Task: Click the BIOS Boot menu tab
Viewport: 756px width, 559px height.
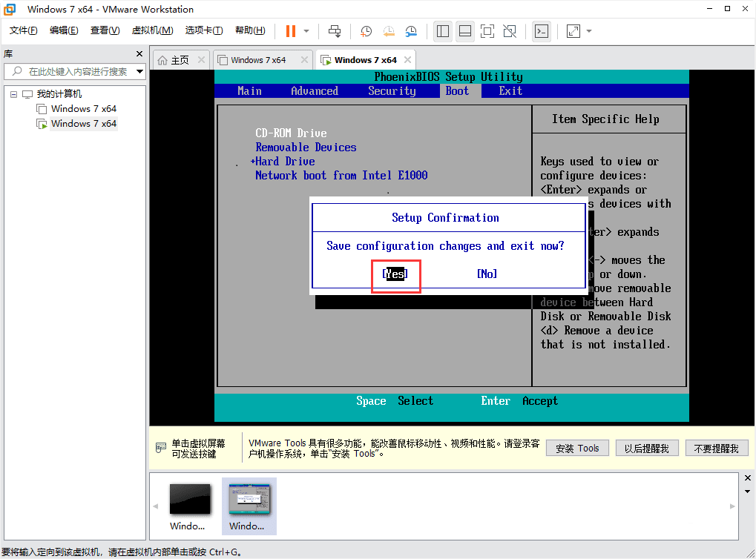Action: coord(457,91)
